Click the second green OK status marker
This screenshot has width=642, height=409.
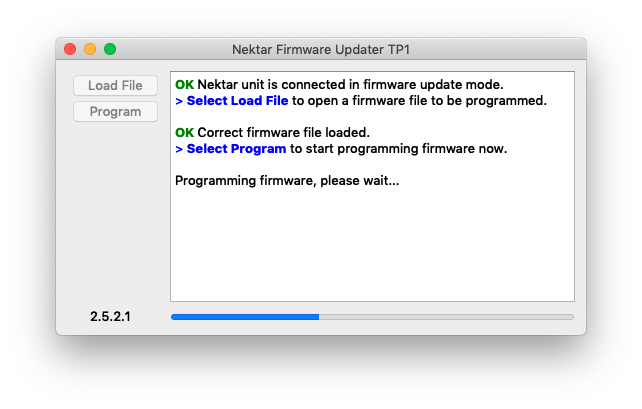tap(184, 133)
